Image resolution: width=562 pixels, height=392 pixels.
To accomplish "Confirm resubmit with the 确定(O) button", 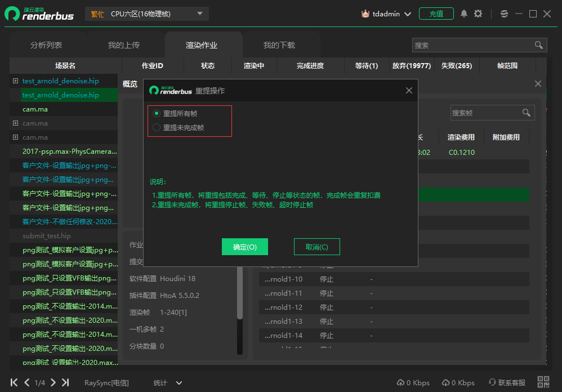I will coord(244,247).
